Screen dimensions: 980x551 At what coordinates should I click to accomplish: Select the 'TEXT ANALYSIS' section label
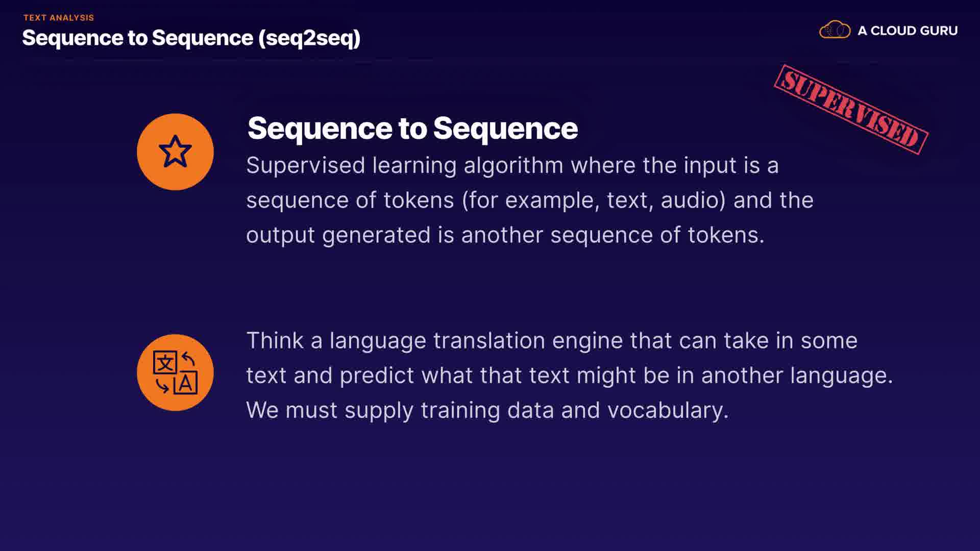[x=59, y=17]
